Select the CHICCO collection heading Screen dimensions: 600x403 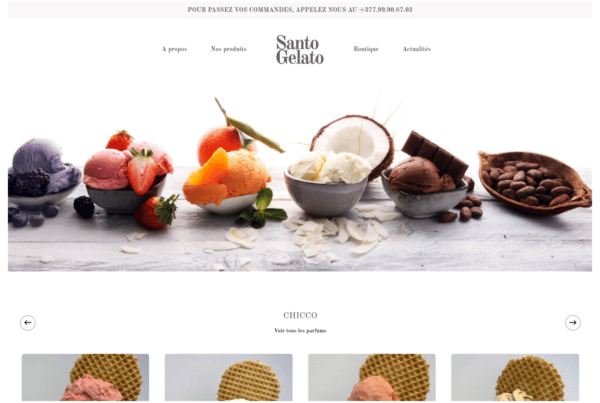point(300,315)
